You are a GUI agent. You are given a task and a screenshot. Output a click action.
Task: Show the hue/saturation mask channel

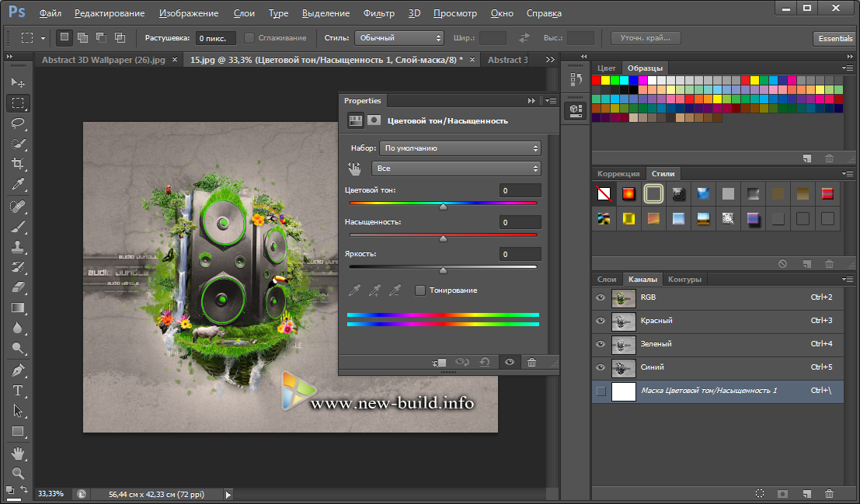[600, 391]
